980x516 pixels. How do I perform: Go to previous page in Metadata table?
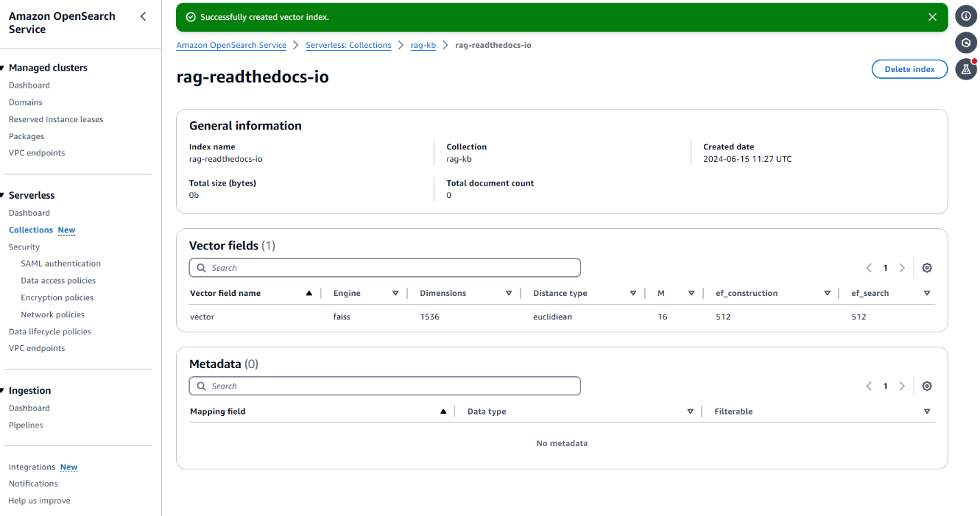868,386
